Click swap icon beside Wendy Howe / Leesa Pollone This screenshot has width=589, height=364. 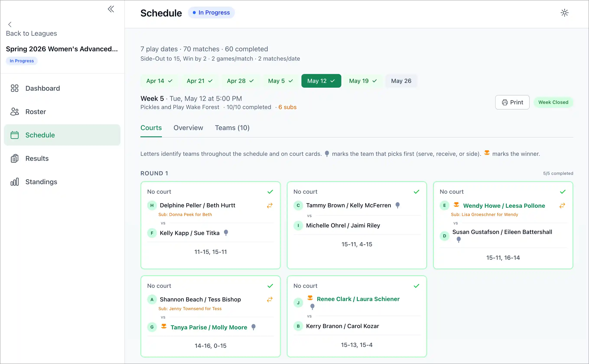562,205
